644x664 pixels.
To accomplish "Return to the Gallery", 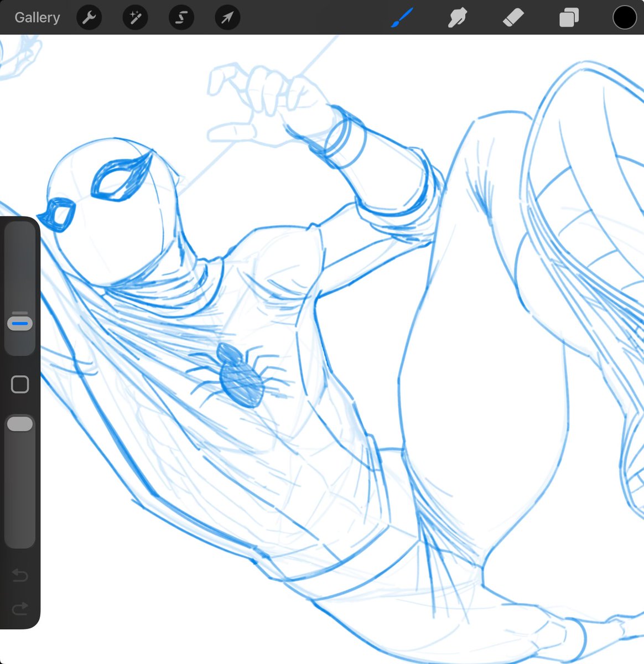I will (x=37, y=18).
